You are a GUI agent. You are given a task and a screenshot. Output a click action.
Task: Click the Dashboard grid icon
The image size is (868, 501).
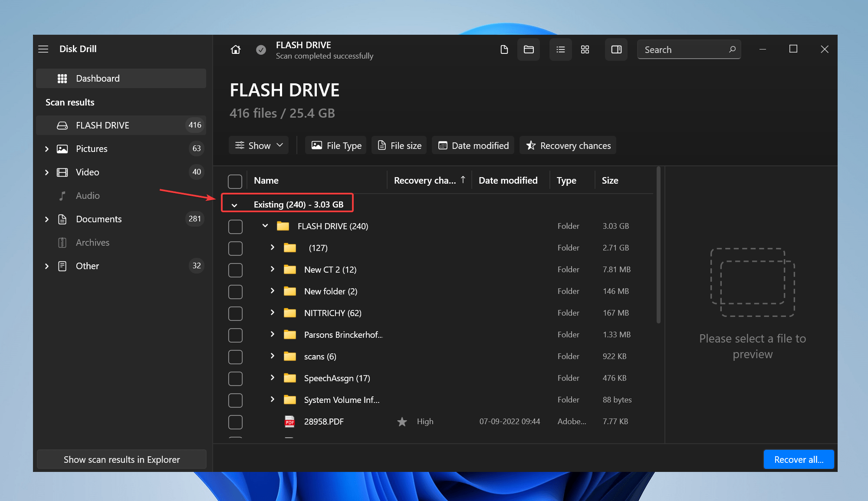tap(62, 79)
